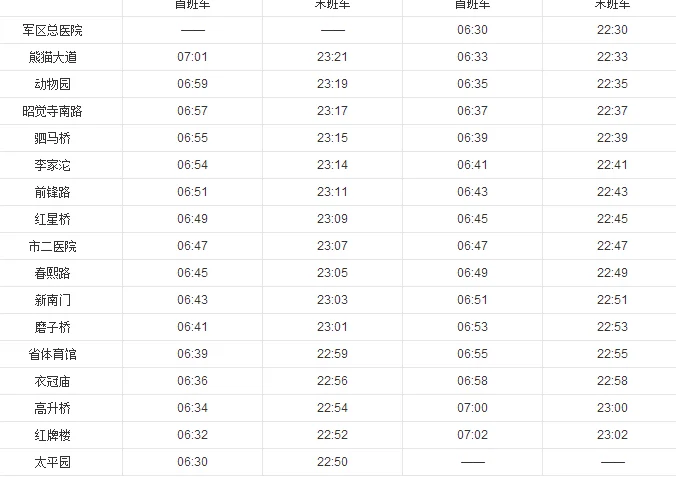Click the 驷马桥 station cell
The height and width of the screenshot is (477, 676).
coord(53,138)
